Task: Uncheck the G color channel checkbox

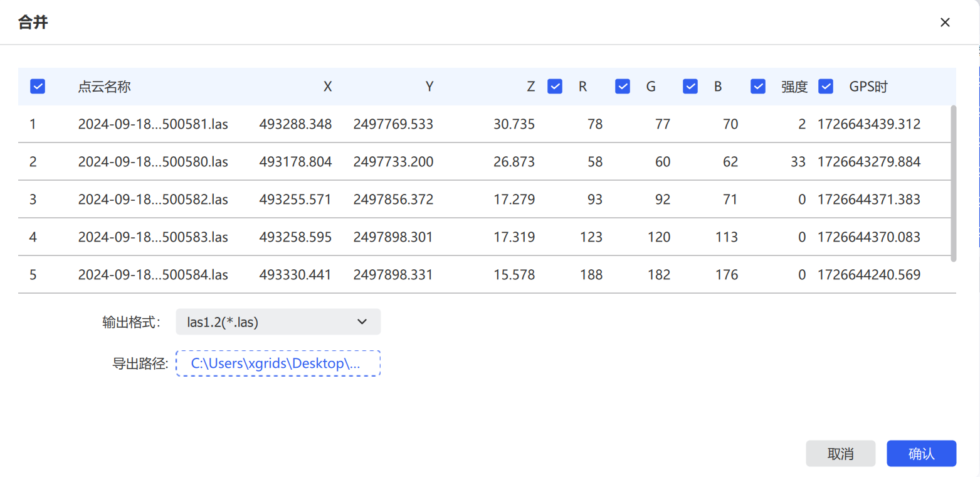Action: point(623,87)
